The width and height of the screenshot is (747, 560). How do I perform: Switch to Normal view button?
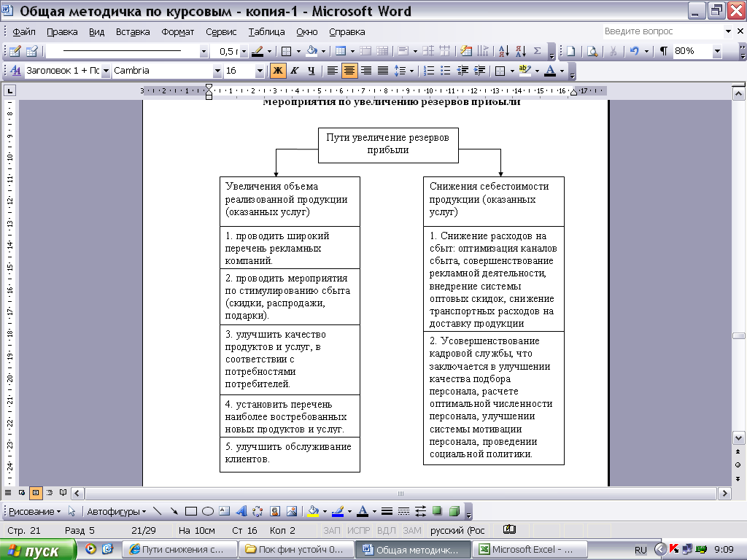coord(8,493)
